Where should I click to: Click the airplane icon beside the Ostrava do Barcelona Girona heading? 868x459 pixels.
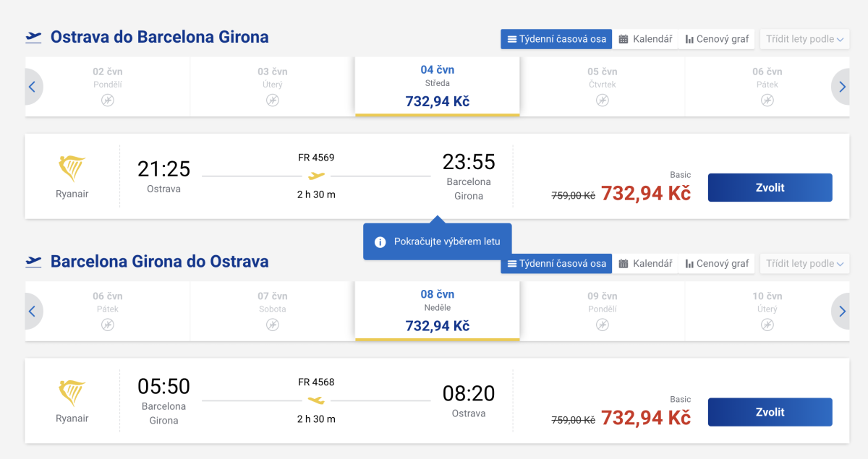[x=33, y=37]
